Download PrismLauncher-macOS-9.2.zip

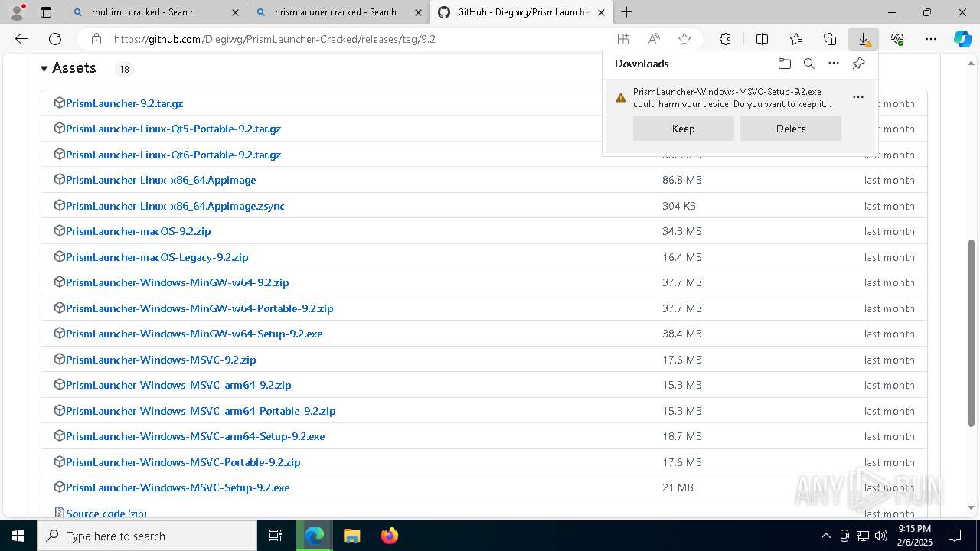[x=138, y=231]
